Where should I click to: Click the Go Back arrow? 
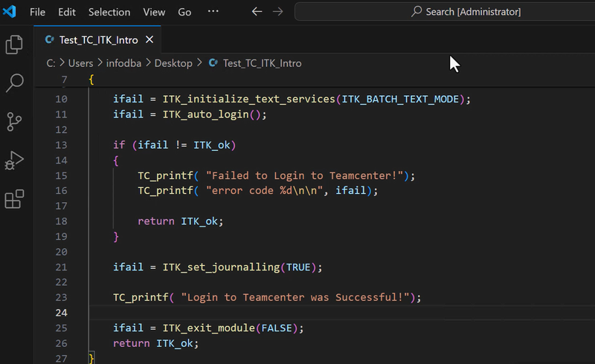click(257, 12)
